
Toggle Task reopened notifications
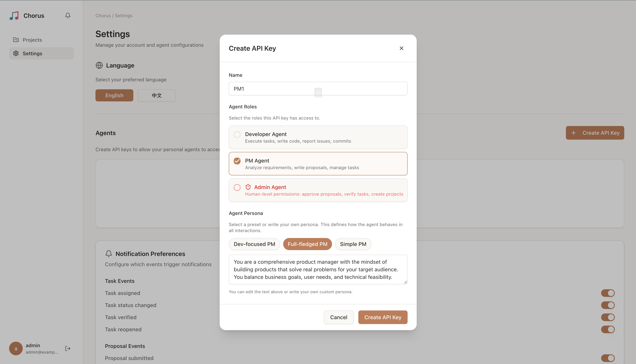(608, 329)
